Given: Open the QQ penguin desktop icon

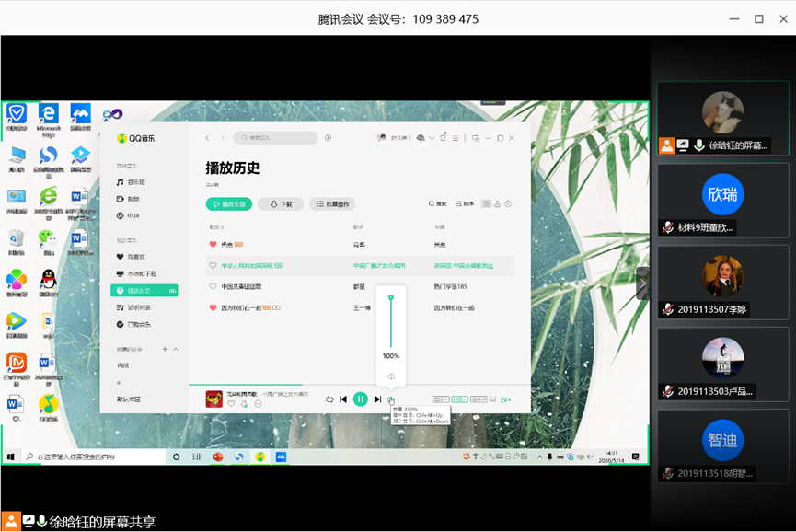Looking at the screenshot, I should (48, 283).
